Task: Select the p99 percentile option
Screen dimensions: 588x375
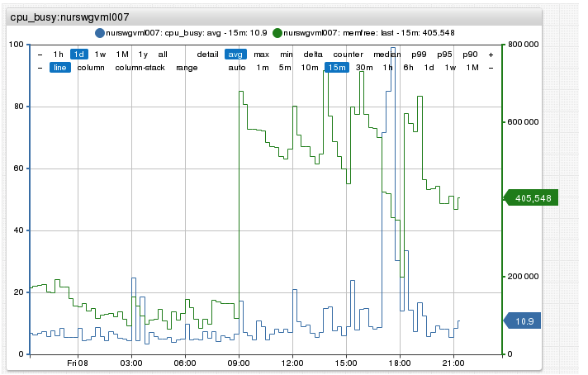Action: pyautogui.click(x=419, y=55)
